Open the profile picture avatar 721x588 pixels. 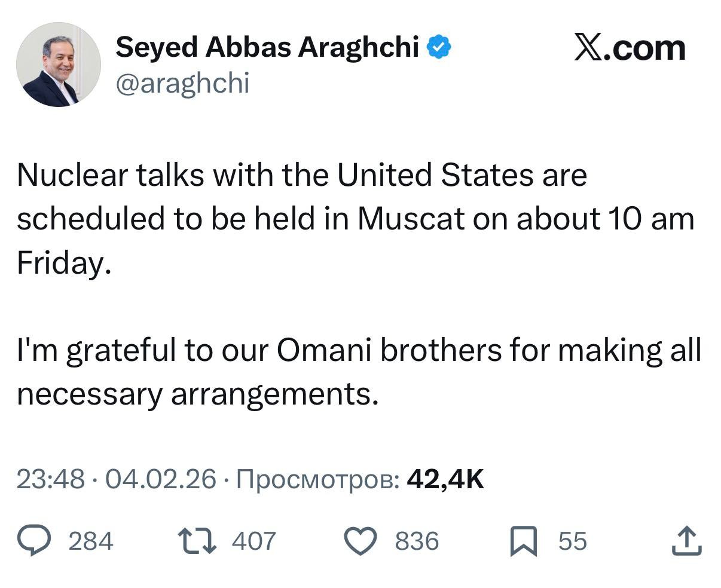pyautogui.click(x=58, y=65)
